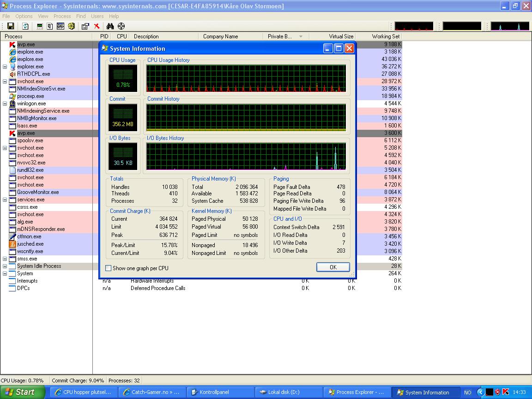Collapse the System Idle Process node
The image size is (532, 399).
[5, 266]
